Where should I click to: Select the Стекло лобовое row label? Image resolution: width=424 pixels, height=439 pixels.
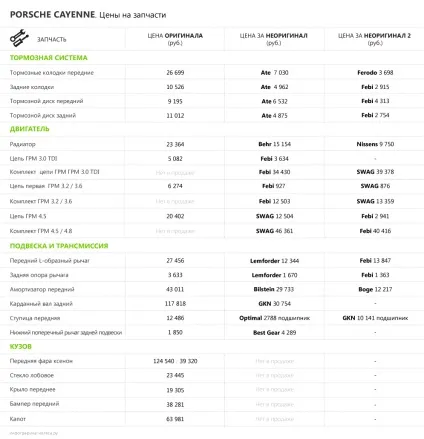coord(32,375)
